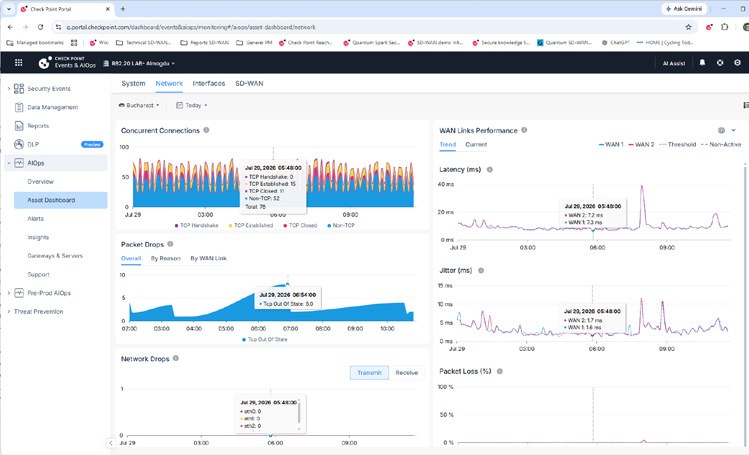Toggle WAN 1 legend line
Viewport: 749px width, 455px height.
611,144
